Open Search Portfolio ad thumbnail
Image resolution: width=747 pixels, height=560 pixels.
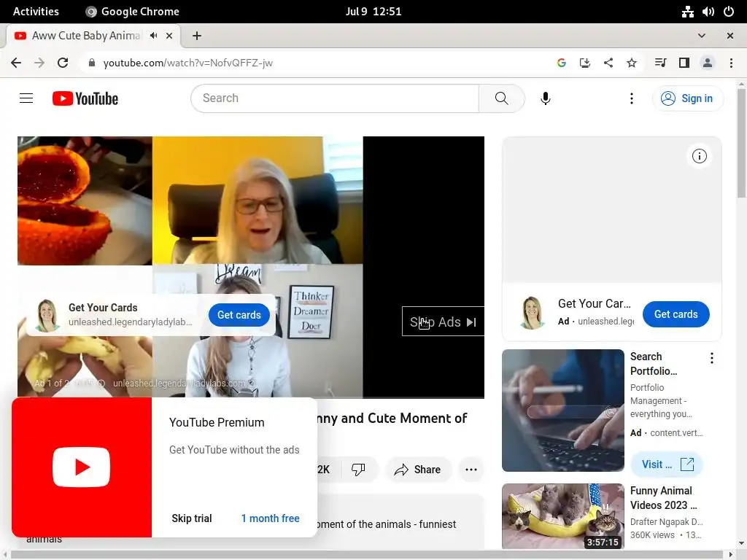562,410
